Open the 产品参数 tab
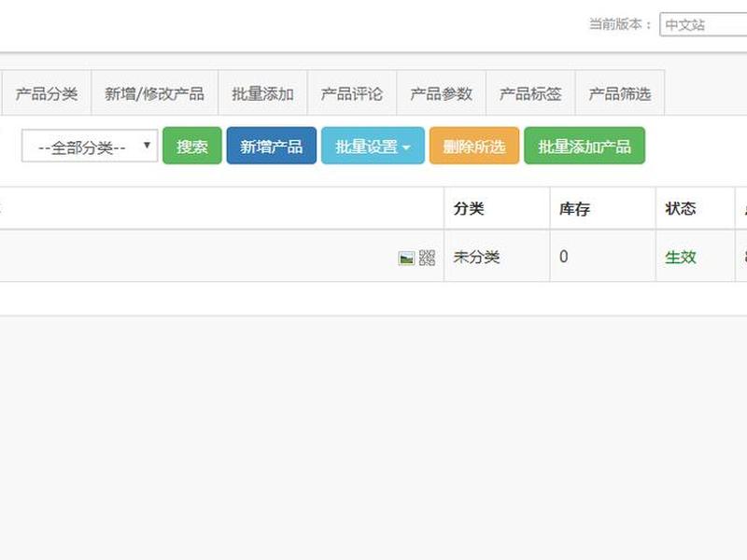The height and width of the screenshot is (560, 747). (x=441, y=93)
